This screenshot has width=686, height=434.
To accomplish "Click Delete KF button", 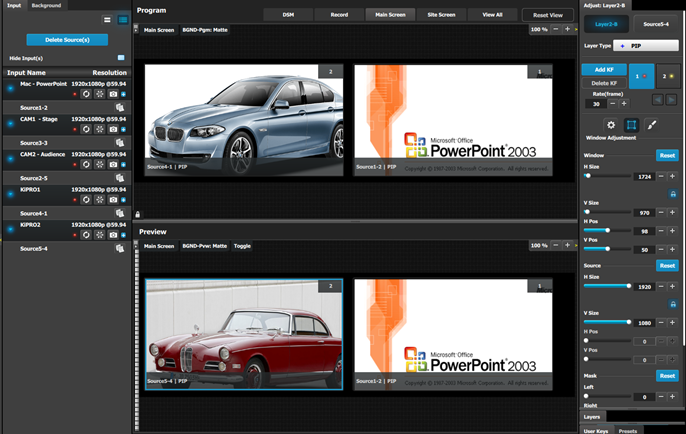I will [604, 83].
